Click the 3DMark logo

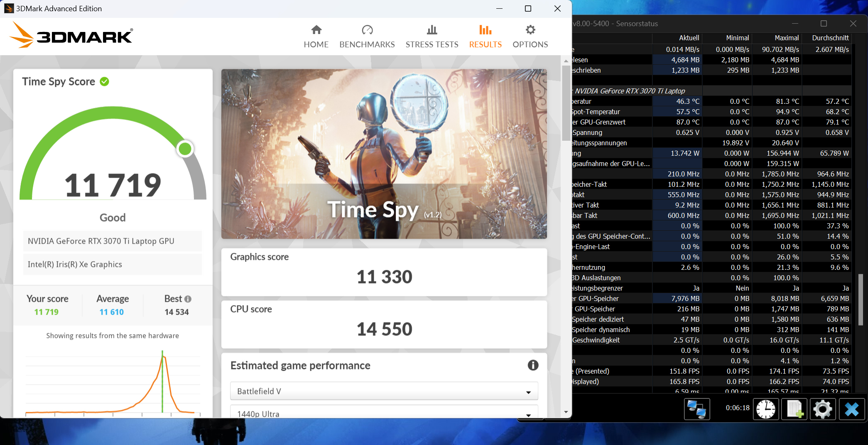tap(71, 35)
